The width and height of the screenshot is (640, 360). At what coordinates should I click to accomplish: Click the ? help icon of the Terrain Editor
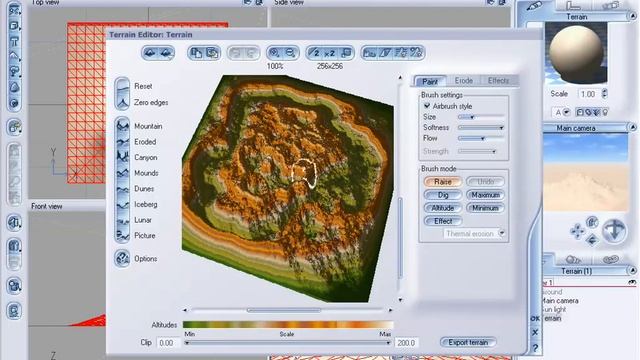(535, 348)
